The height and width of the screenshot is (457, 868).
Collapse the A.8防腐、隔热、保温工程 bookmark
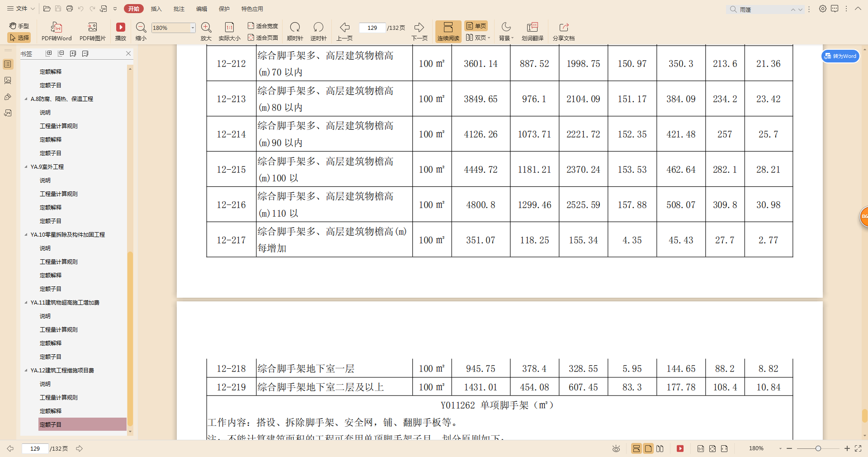coord(26,99)
